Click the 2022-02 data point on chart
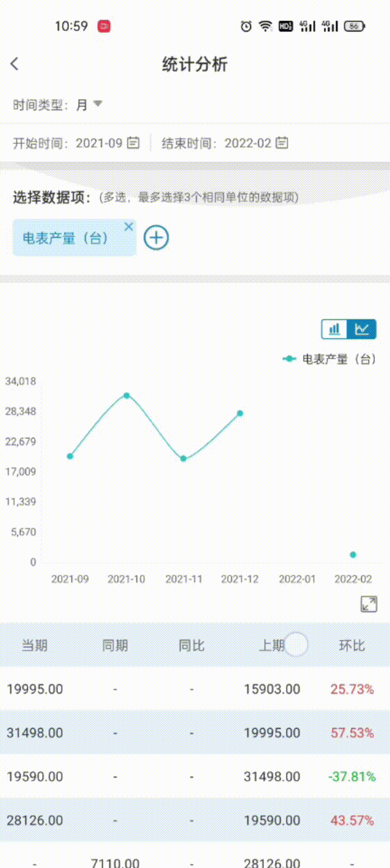 tap(353, 555)
